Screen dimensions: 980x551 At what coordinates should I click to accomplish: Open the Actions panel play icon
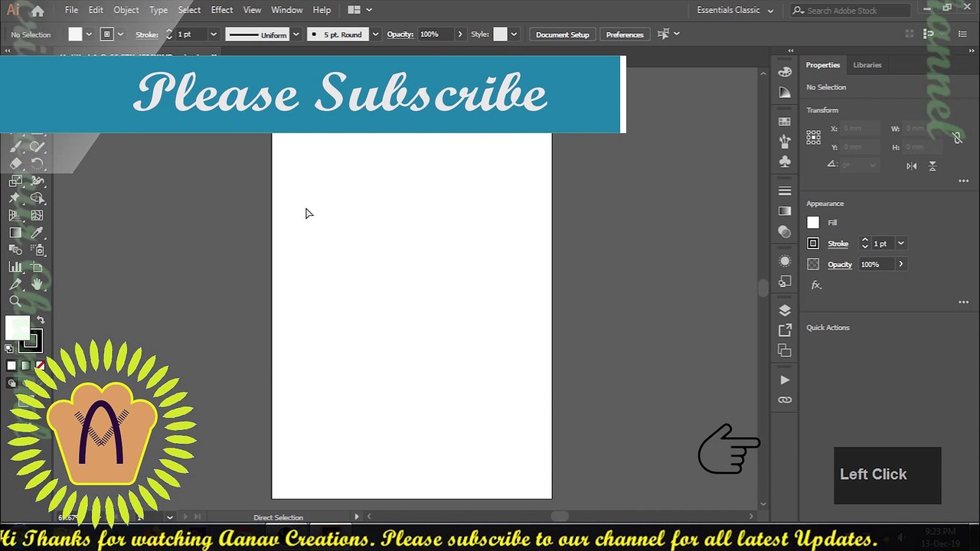click(x=785, y=380)
